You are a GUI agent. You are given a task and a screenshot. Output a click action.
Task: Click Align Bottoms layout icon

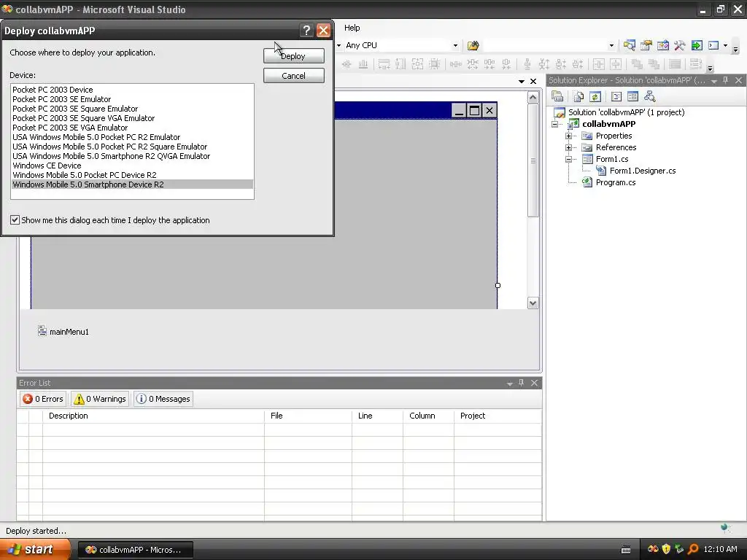(363, 64)
